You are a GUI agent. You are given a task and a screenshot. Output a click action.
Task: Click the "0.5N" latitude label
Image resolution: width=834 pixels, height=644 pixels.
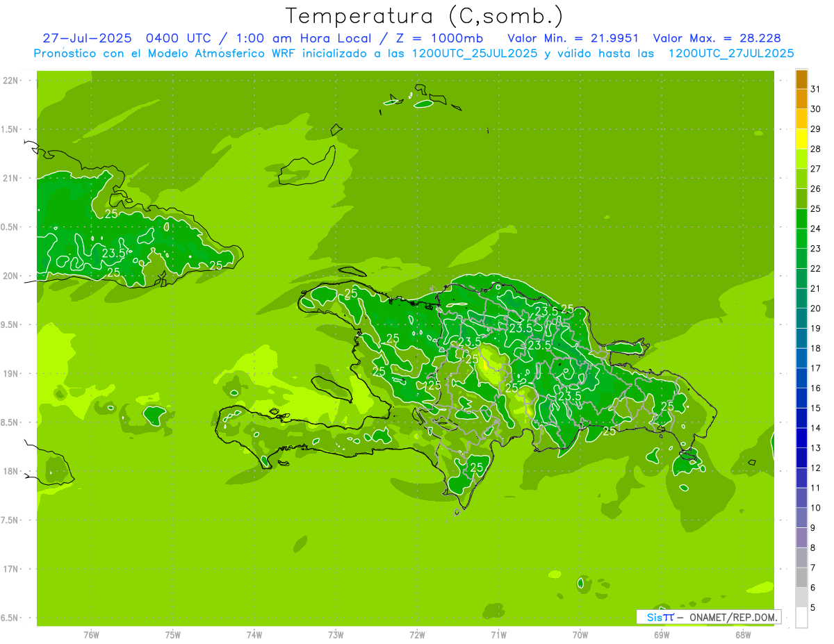coord(10,227)
